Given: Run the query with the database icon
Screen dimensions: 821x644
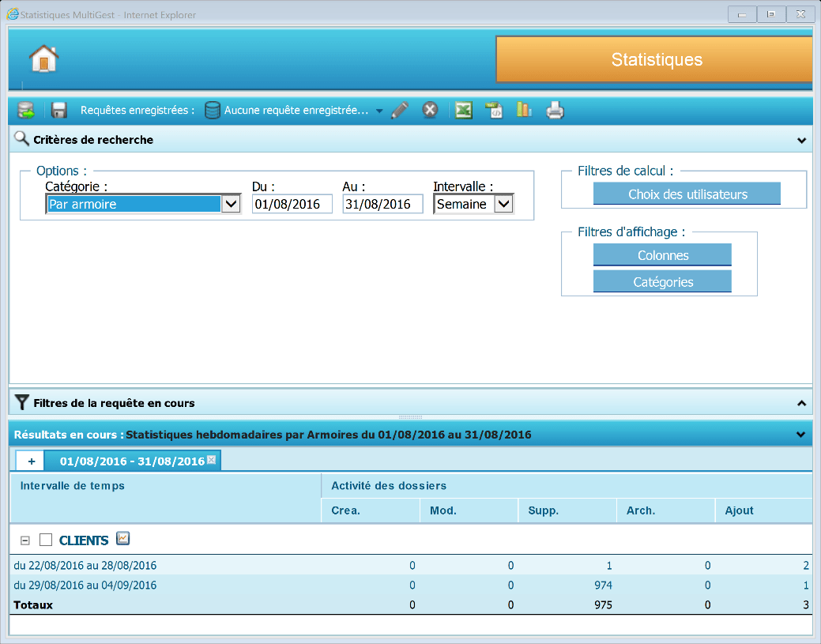Looking at the screenshot, I should pos(26,111).
